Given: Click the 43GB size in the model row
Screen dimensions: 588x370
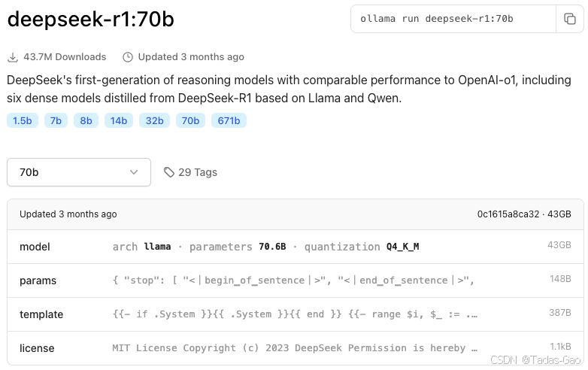Looking at the screenshot, I should [559, 245].
